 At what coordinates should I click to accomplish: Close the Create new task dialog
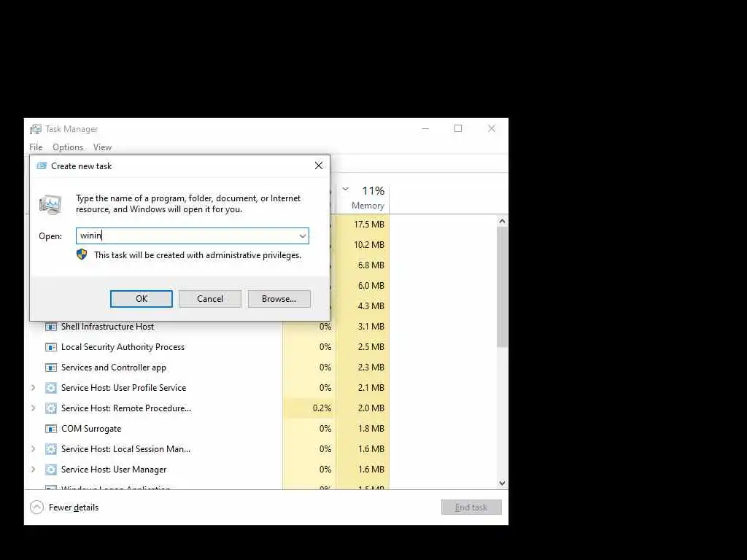[x=319, y=166]
